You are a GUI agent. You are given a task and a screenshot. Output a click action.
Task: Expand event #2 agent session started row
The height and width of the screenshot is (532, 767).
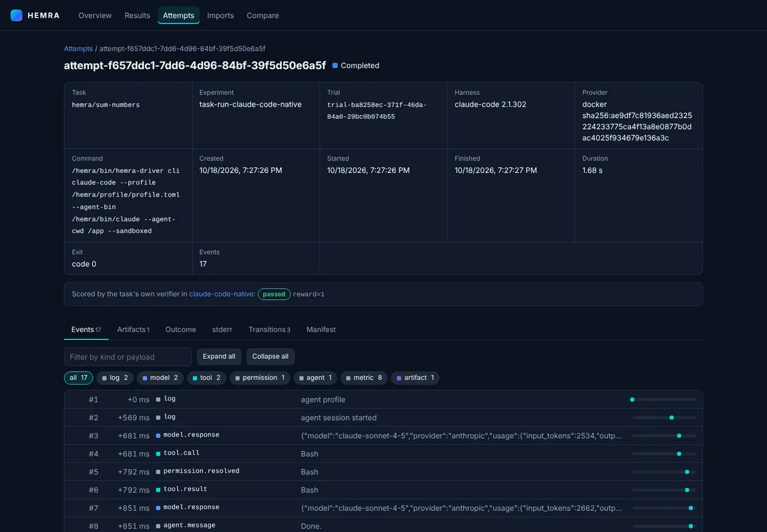pos(383,418)
